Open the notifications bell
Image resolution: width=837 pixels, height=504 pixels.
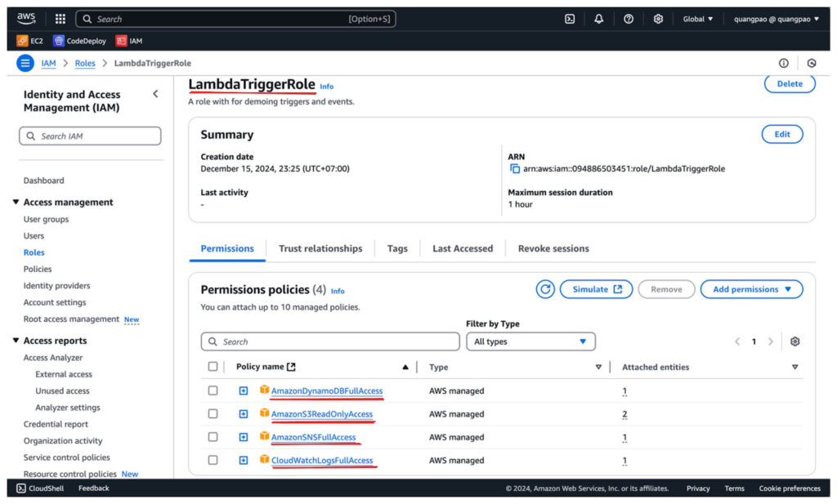[x=599, y=19]
